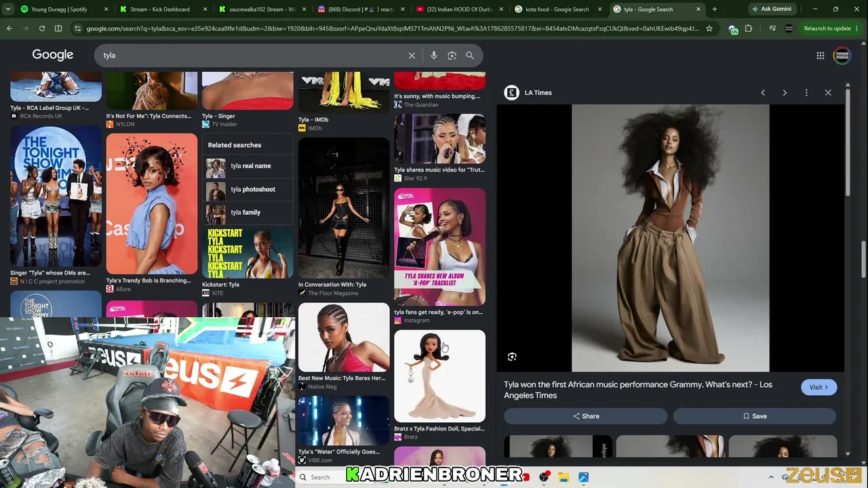Screen dimensions: 868x488
Task: Switch to the Discord tab
Action: pyautogui.click(x=361, y=9)
